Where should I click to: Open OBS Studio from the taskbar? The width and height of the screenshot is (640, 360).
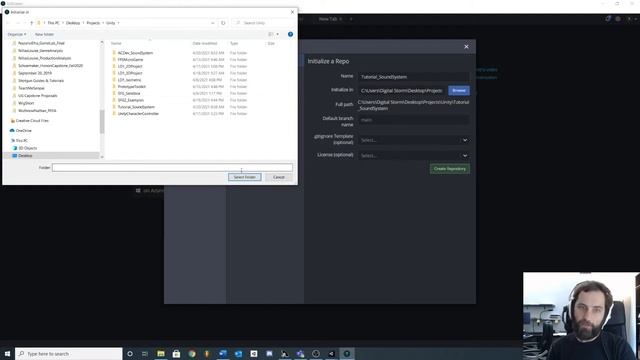pyautogui.click(x=316, y=353)
